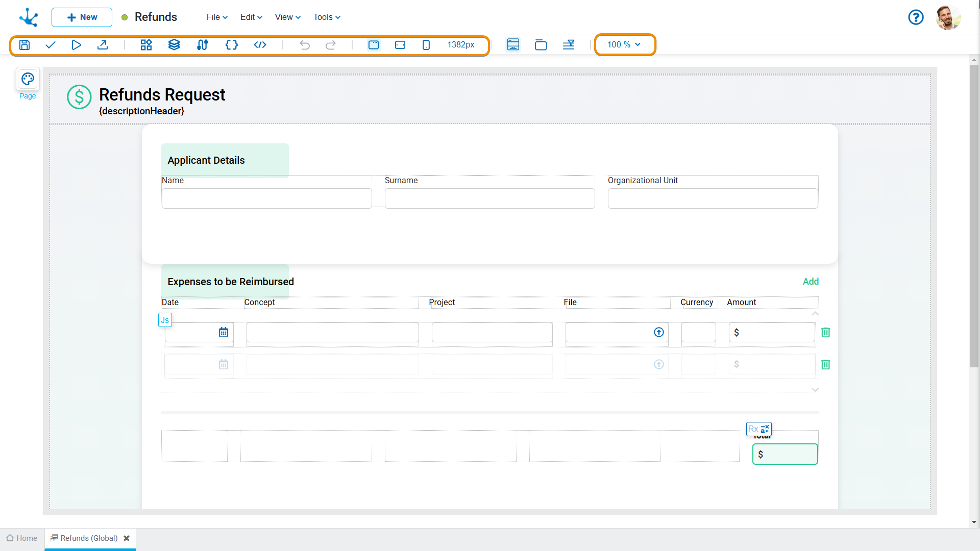Open the File menu
This screenshot has width=980, height=551.
[x=217, y=17]
